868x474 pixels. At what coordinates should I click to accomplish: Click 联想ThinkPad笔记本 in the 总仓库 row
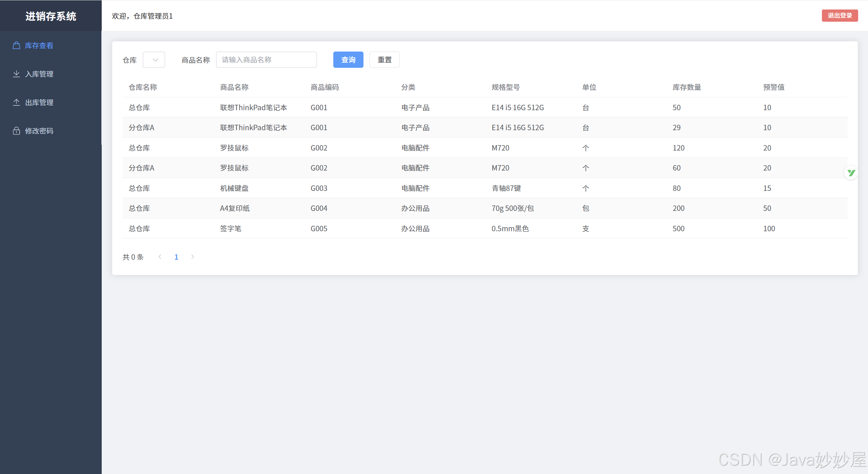pyautogui.click(x=254, y=107)
